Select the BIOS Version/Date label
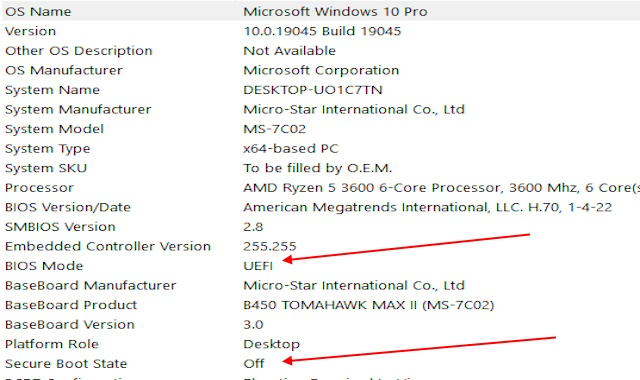 click(68, 207)
